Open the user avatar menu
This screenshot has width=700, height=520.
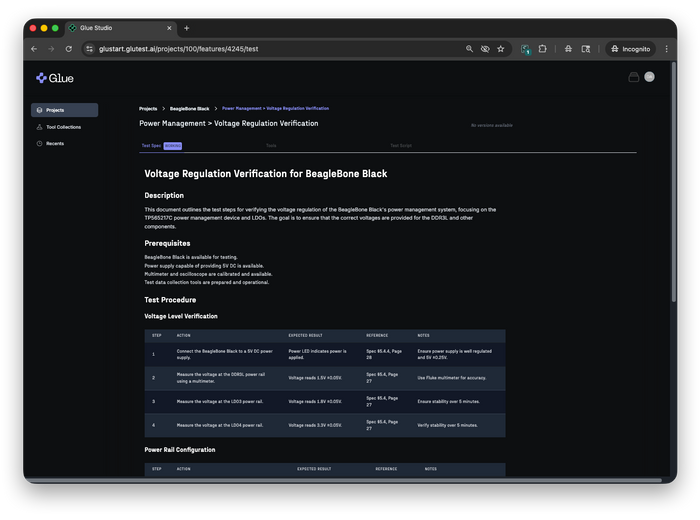tap(650, 77)
